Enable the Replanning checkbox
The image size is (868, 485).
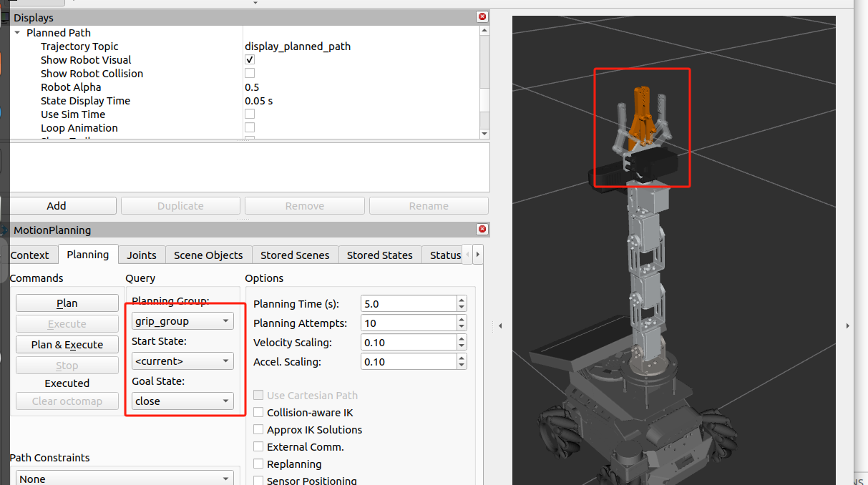click(x=259, y=464)
